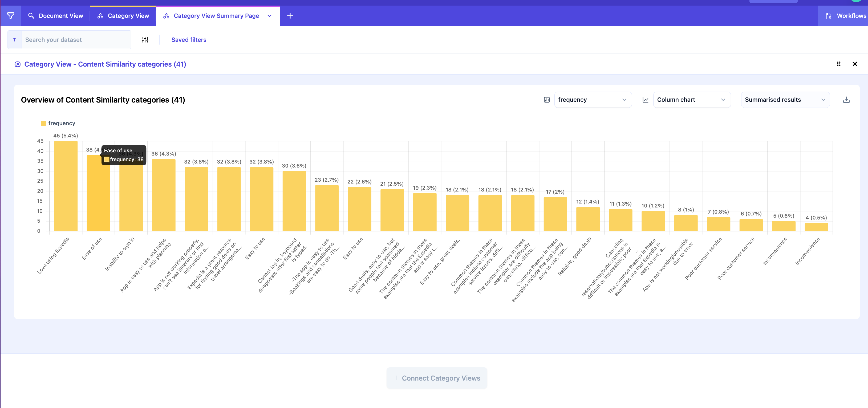The height and width of the screenshot is (408, 868).
Task: Add a new tab with plus icon
Action: pos(290,16)
